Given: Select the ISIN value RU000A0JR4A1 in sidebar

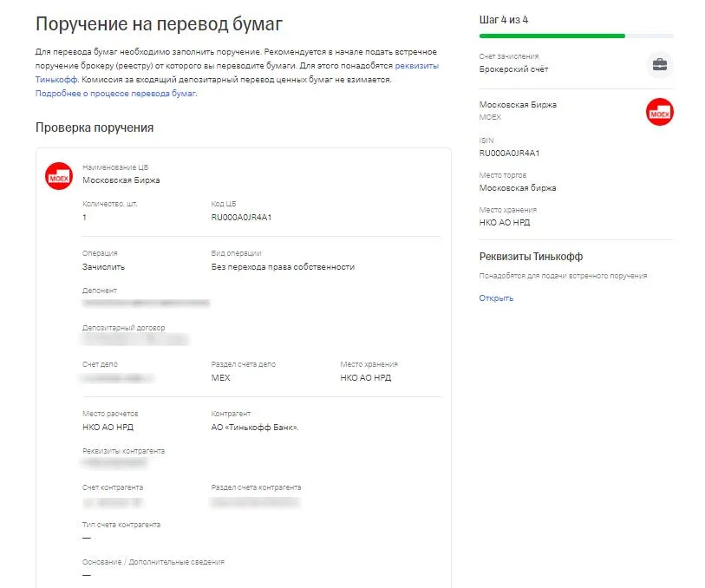Looking at the screenshot, I should point(509,154).
